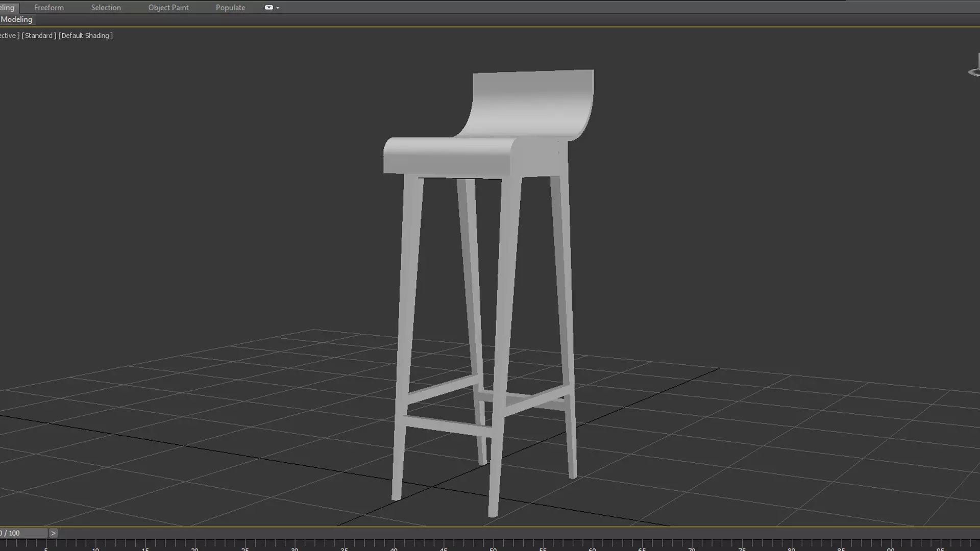Jump to frame 50 on the timeline
This screenshot has width=980, height=551.
coord(493,547)
